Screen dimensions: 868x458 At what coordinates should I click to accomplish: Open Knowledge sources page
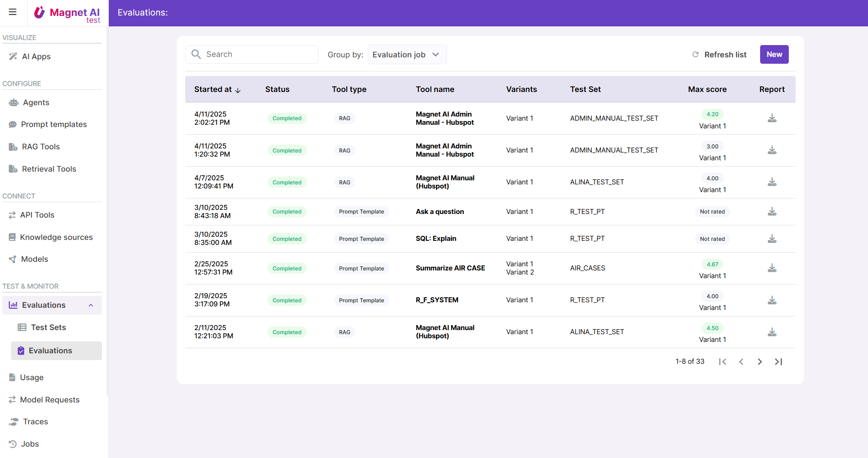[x=56, y=237]
